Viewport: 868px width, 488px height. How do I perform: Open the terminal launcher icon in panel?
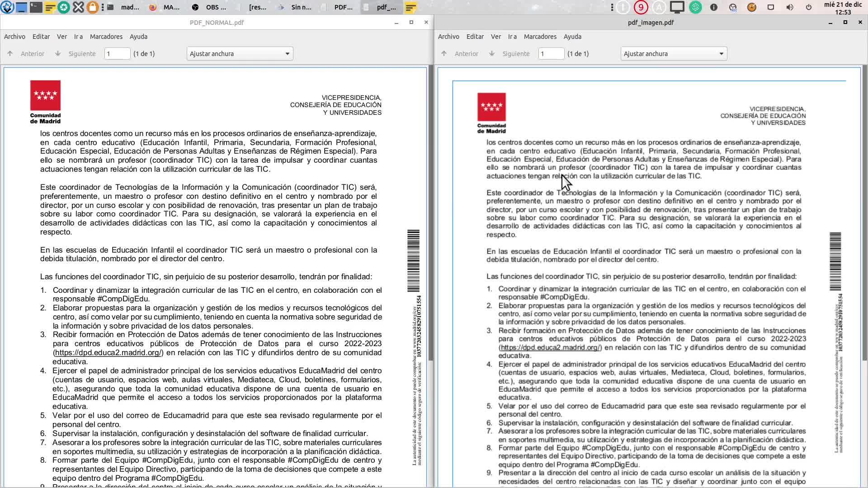click(x=36, y=7)
